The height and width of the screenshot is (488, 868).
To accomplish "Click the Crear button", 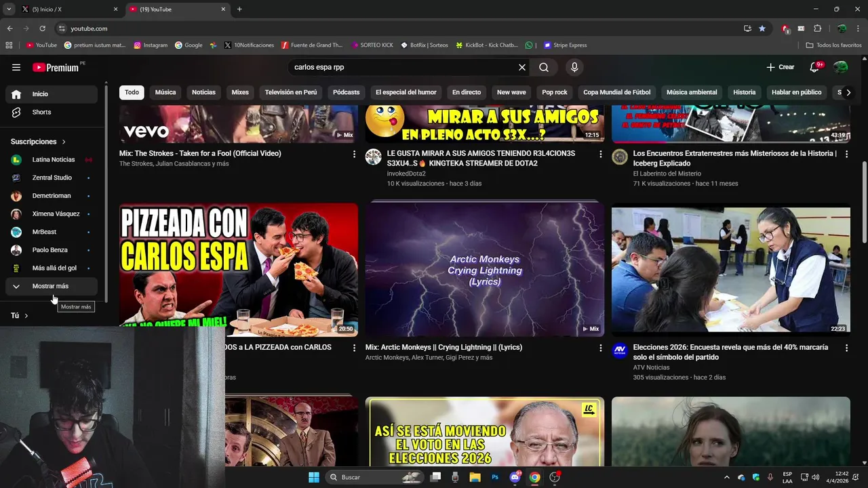I will point(780,67).
